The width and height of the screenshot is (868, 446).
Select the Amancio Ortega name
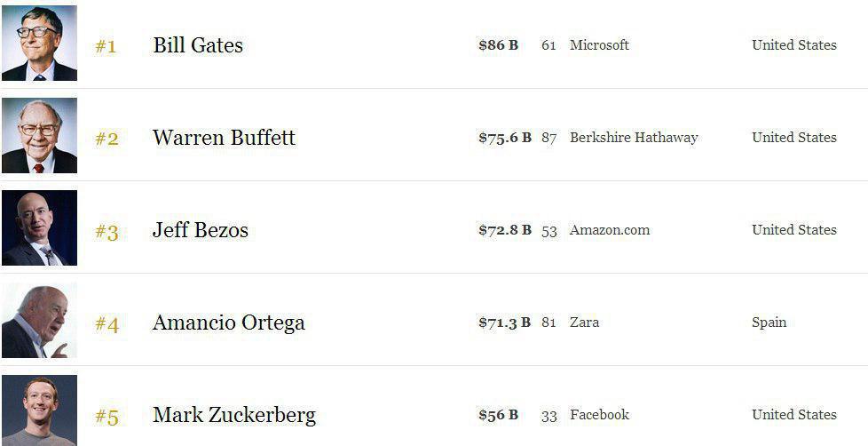pos(229,323)
